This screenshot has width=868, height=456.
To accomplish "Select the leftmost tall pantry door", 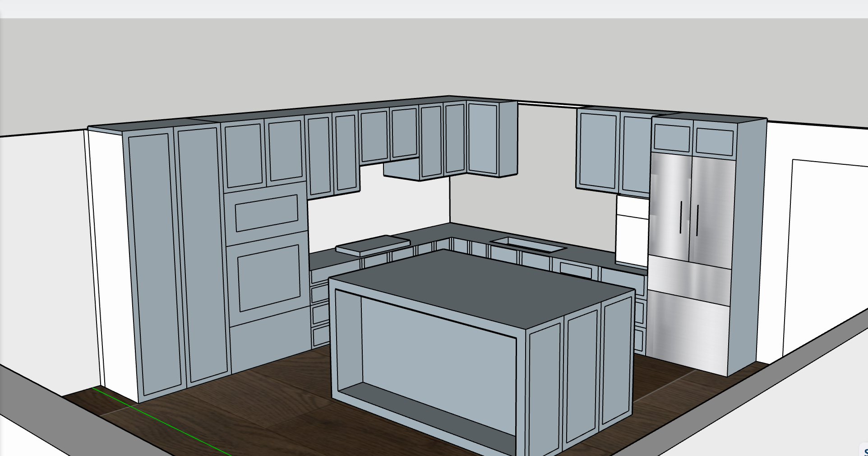I will pyautogui.click(x=155, y=262).
